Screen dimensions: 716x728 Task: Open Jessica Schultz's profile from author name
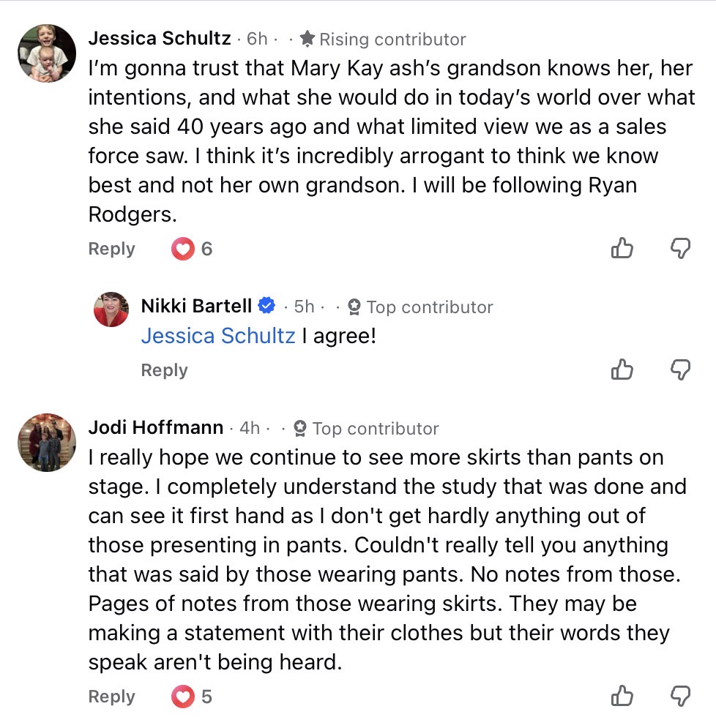coord(160,39)
